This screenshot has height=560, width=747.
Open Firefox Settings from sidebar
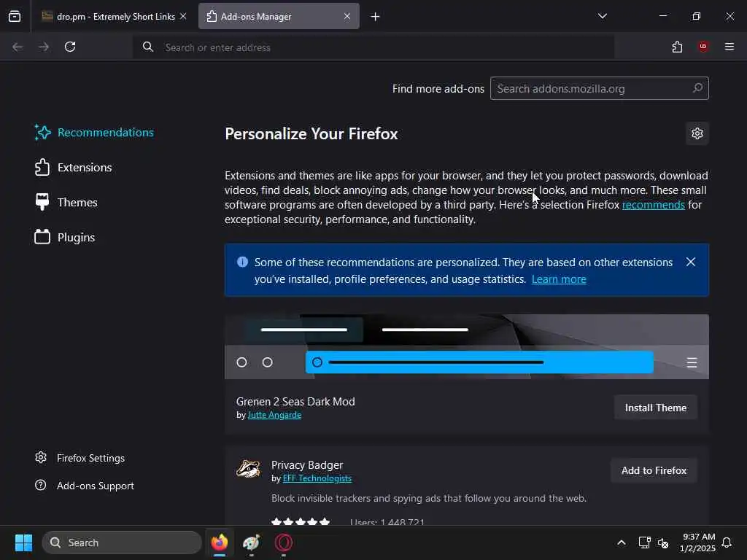tap(80, 458)
